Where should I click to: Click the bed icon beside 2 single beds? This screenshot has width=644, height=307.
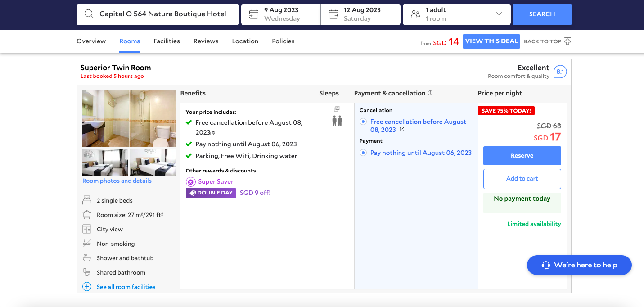pos(87,200)
